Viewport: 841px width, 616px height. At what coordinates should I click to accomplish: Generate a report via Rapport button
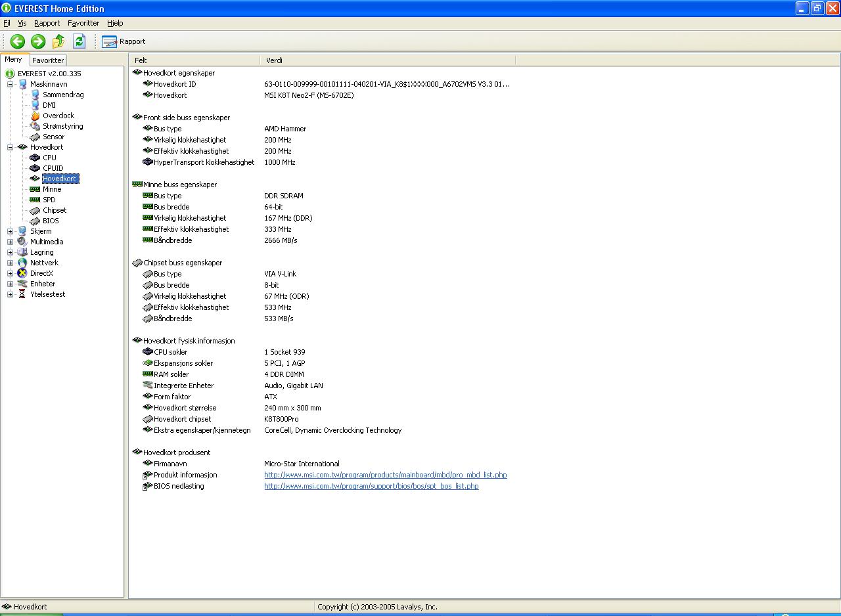[124, 41]
